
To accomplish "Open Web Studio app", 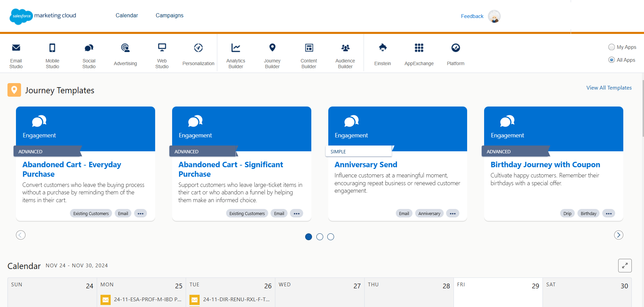I will click(162, 56).
